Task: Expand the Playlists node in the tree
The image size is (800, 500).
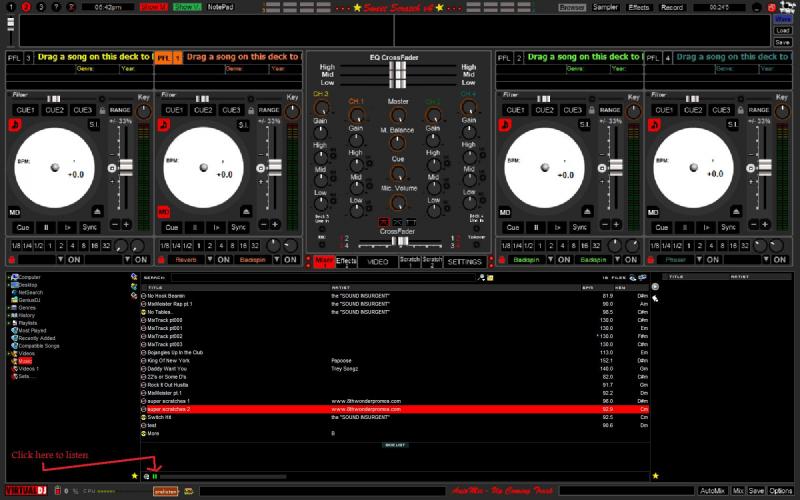Action: click(8, 323)
